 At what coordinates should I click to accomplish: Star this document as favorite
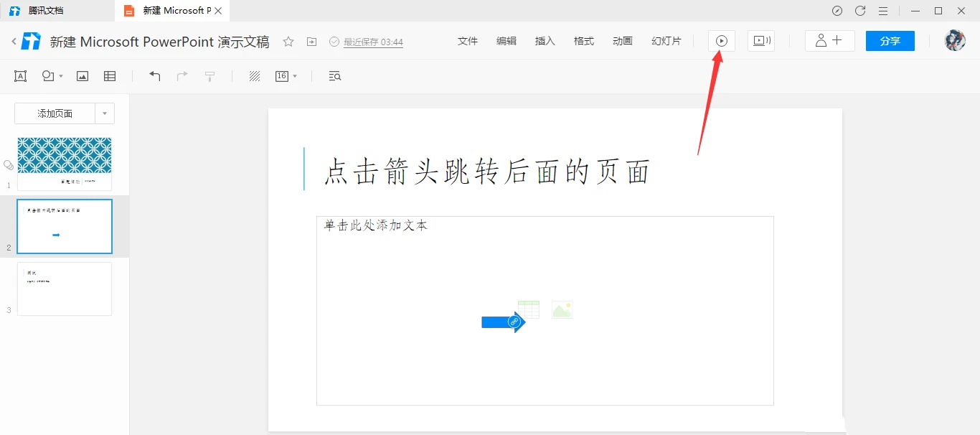click(288, 42)
